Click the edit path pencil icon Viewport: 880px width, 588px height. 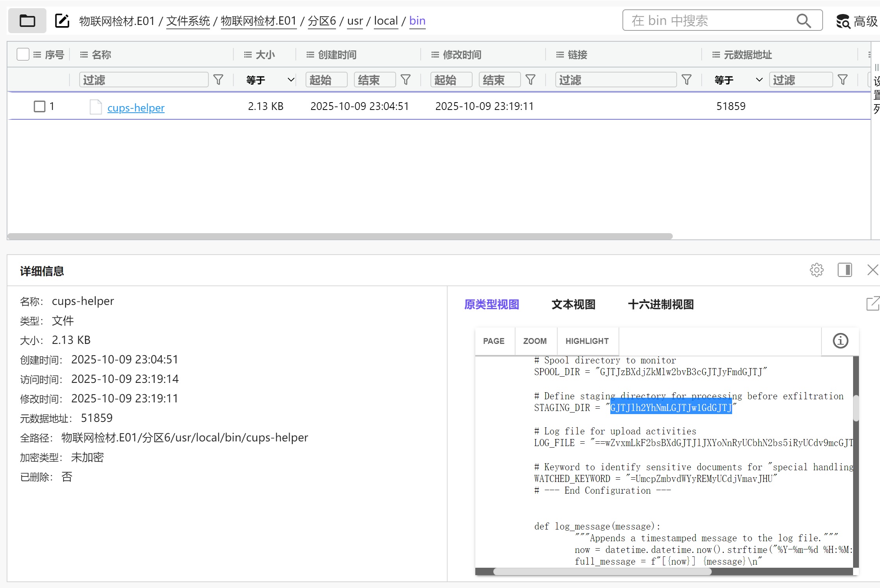(x=62, y=21)
